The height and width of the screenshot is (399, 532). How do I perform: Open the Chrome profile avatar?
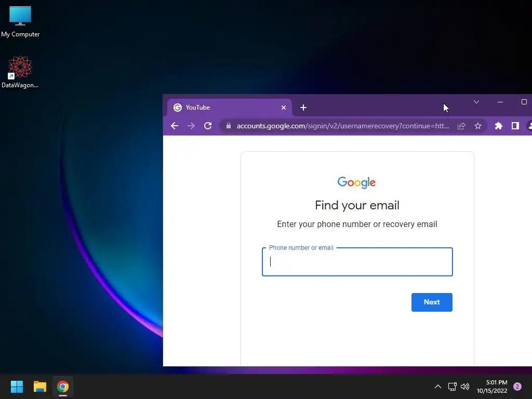[x=529, y=126]
